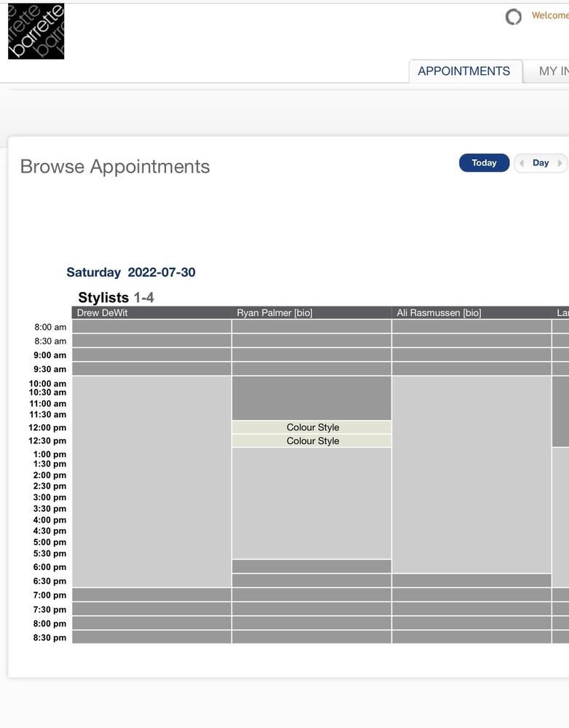Image resolution: width=569 pixels, height=728 pixels.
Task: Click Ryan Palmer's 6:00 pm slot
Action: tap(312, 566)
